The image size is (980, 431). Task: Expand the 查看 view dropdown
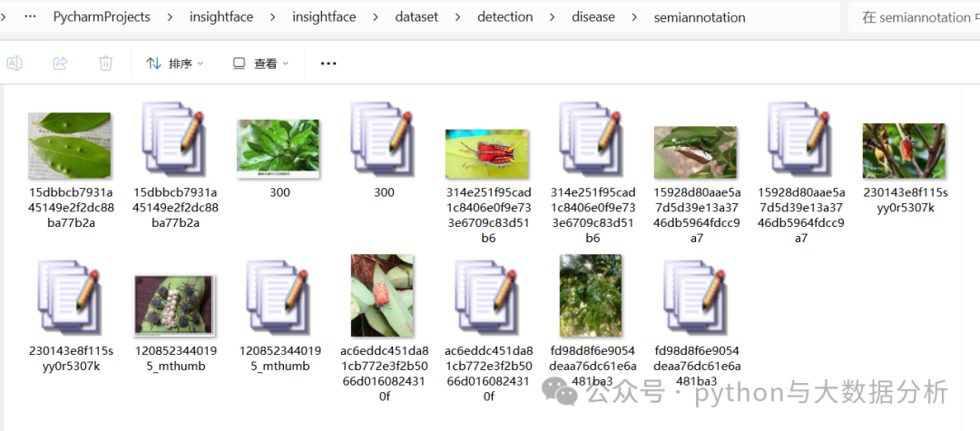260,64
